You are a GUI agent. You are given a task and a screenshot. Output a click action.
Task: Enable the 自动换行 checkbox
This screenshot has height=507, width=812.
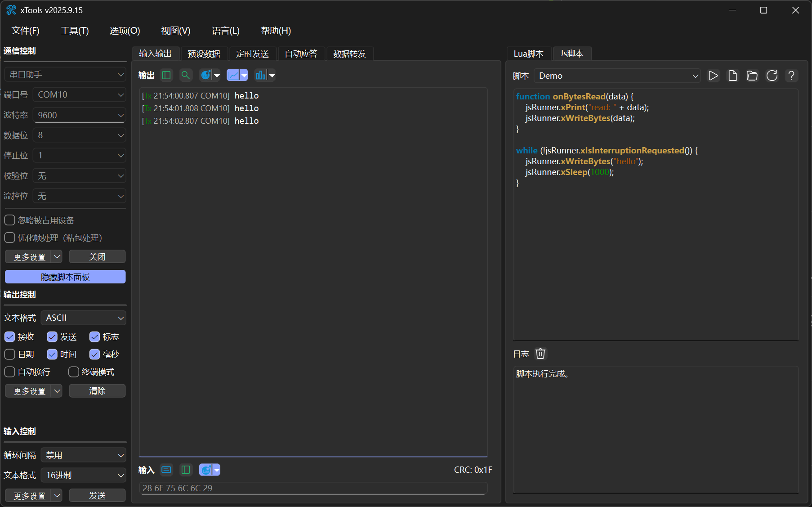[9, 372]
